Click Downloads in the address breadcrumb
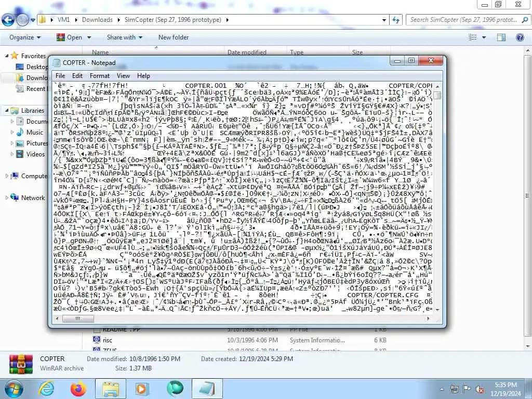This screenshot has width=532, height=399. pos(97,20)
